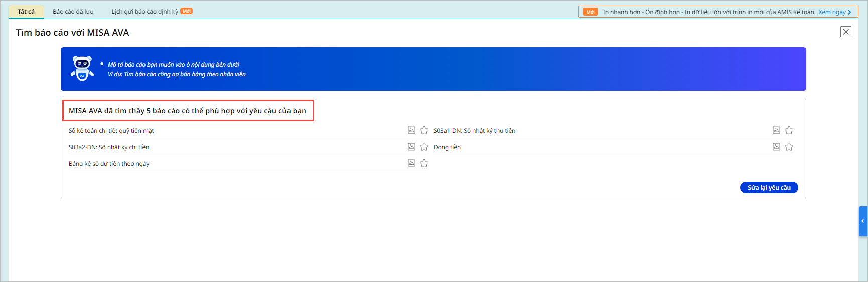Click the MISA AVA robot icon
Screen dimensions: 868x282
[82, 68]
